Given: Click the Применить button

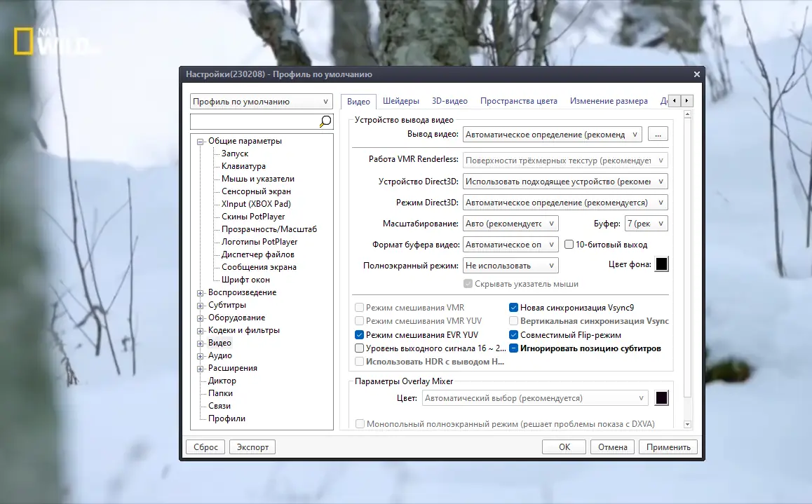Looking at the screenshot, I should 668,447.
